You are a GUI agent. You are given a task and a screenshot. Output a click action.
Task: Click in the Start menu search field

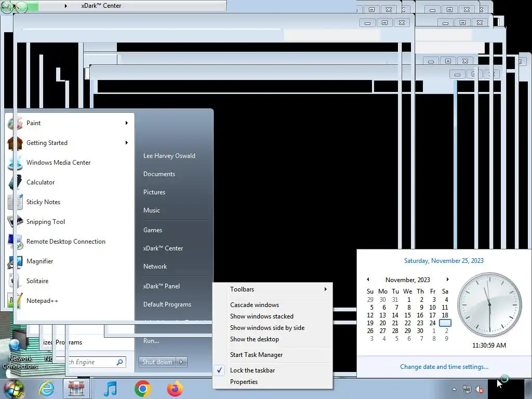point(91,362)
